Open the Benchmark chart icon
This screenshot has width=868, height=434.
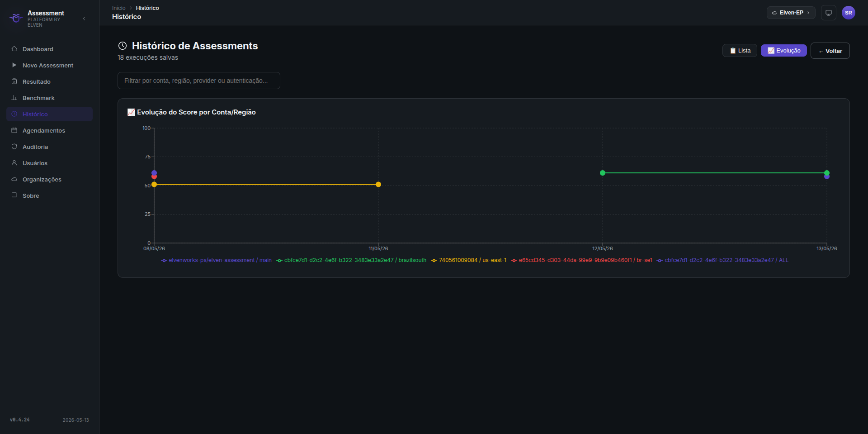14,98
